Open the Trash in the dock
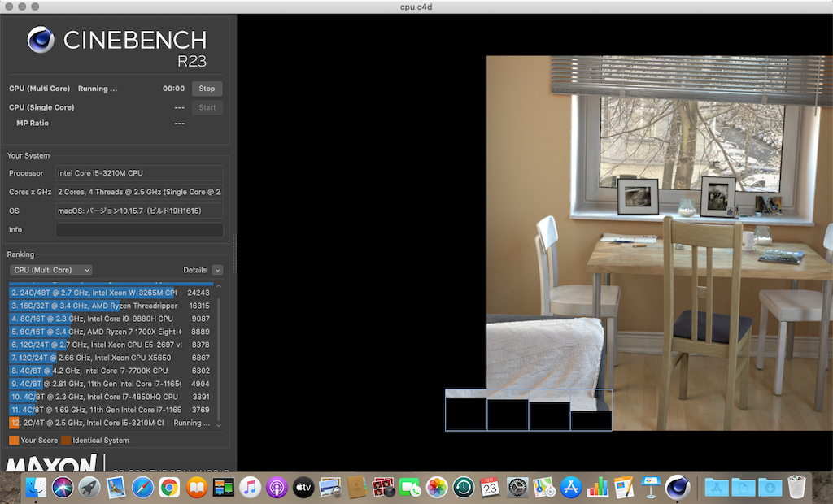Image resolution: width=833 pixels, height=504 pixels. pos(796,487)
